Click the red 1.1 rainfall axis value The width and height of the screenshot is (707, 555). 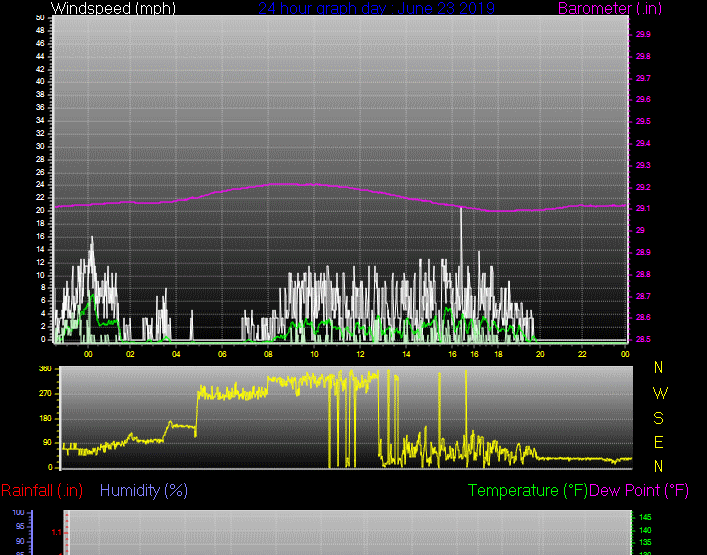[x=56, y=533]
